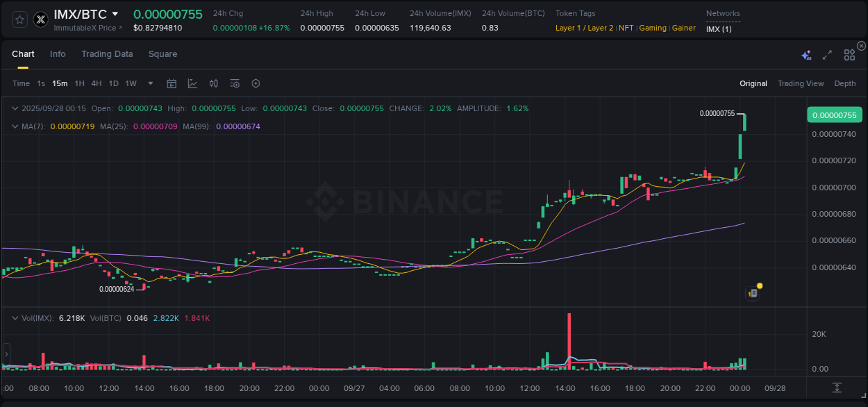Launch the Binance AI assistant icon
This screenshot has width=868, height=407.
pos(806,53)
